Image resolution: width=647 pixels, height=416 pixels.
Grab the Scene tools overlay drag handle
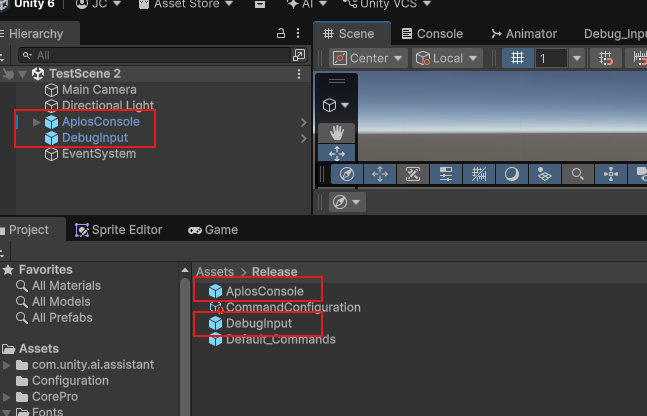[x=337, y=81]
